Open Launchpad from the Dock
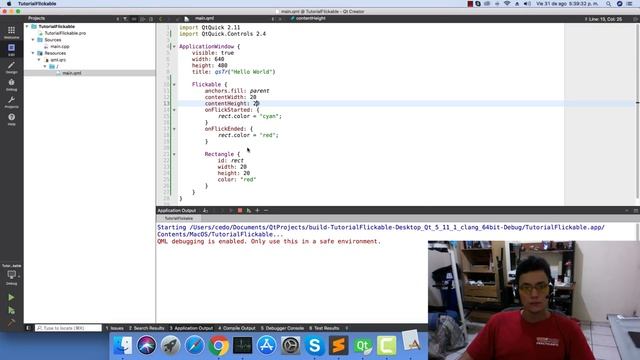Screen dimensions: 640x360 (171, 346)
